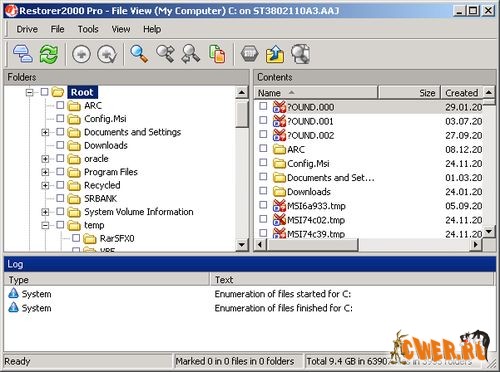
Task: Mark the Root folder checkbox
Action: tap(44, 92)
